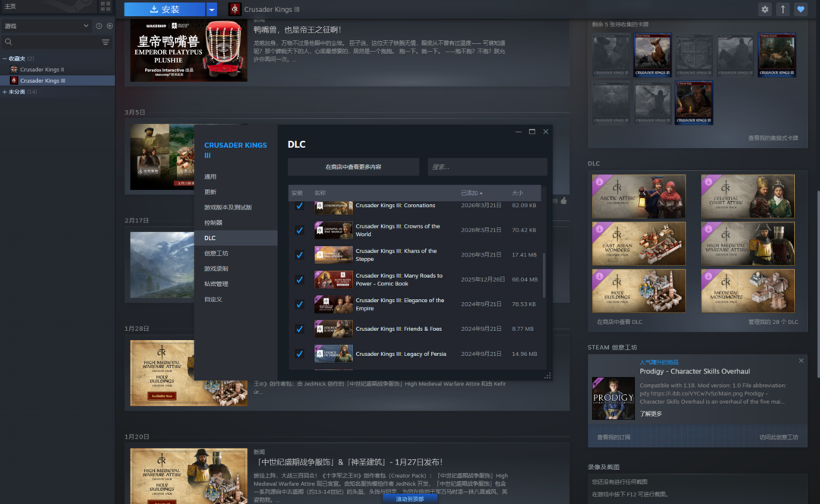820x504 pixels.
Task: Click the play-circle ready-to-play filter icon
Action: pyautogui.click(x=109, y=26)
